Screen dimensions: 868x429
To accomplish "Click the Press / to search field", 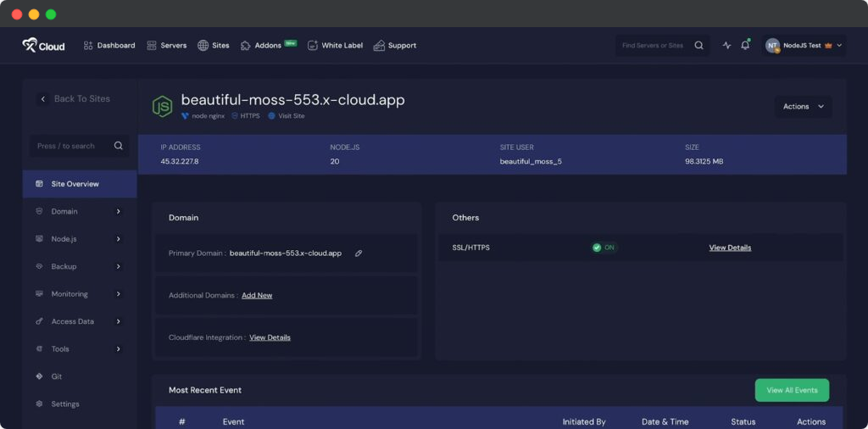I will pyautogui.click(x=72, y=146).
